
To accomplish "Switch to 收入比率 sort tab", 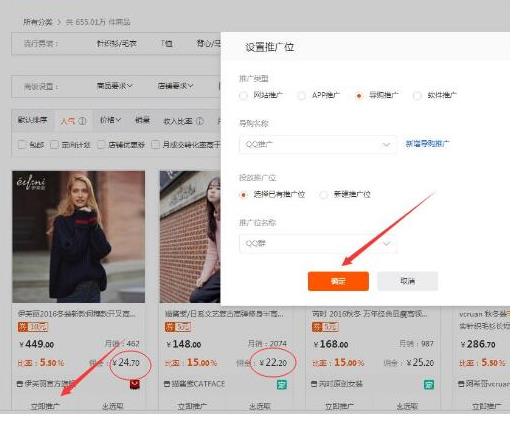I will [178, 121].
